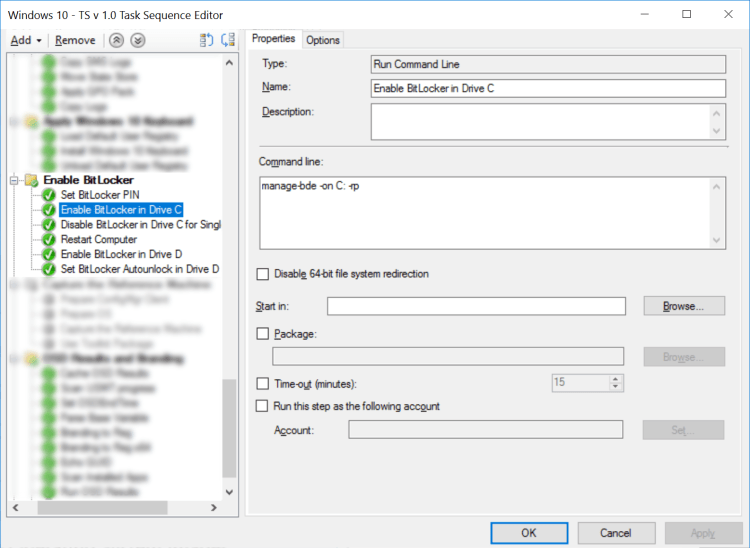Click the move step up arrows icon
This screenshot has width=750, height=548.
117,40
